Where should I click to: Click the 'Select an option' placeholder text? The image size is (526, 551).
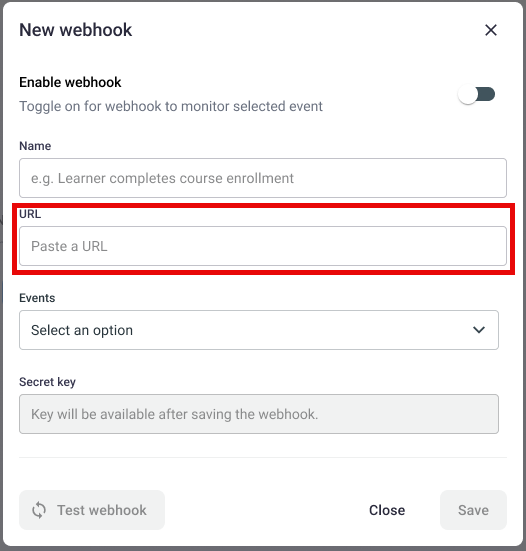82,330
